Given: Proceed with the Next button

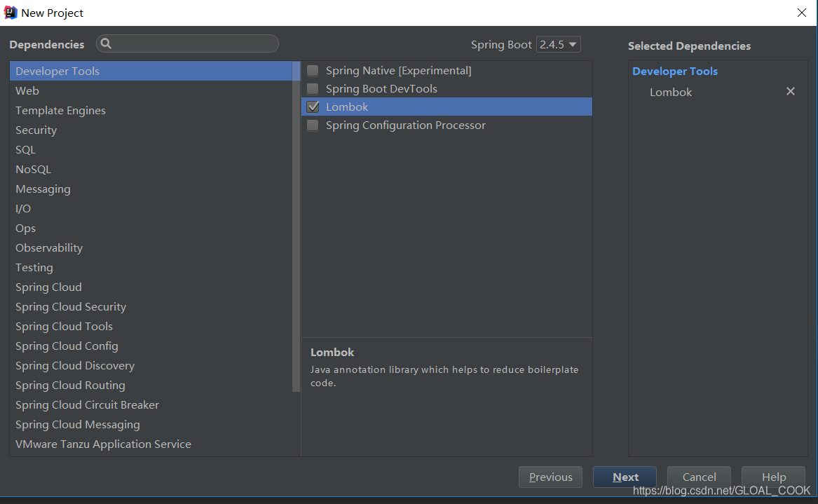Looking at the screenshot, I should coord(625,477).
